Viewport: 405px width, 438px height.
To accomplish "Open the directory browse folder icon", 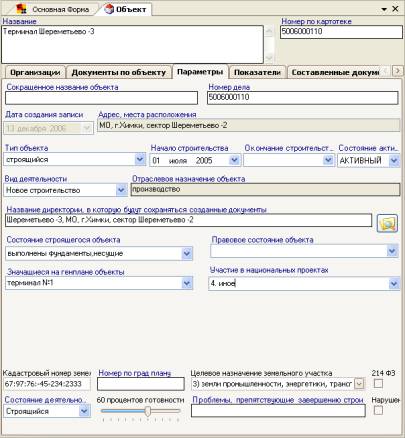I will 387,223.
